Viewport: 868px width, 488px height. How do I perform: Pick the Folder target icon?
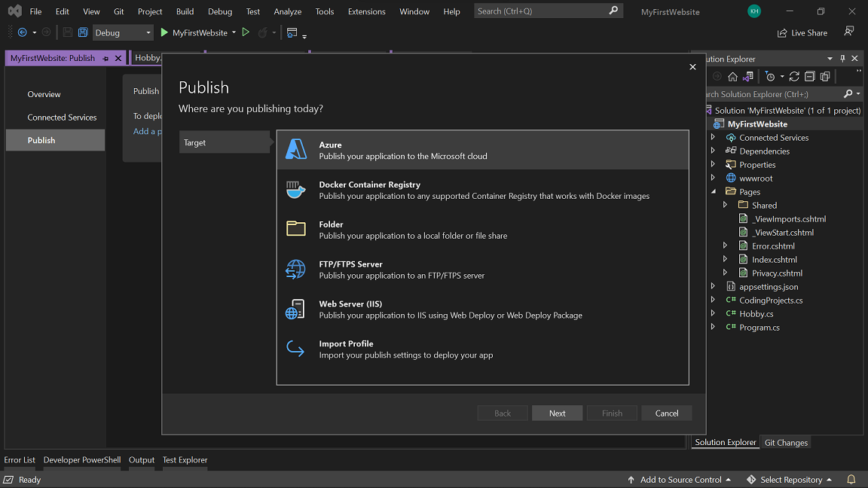point(295,228)
